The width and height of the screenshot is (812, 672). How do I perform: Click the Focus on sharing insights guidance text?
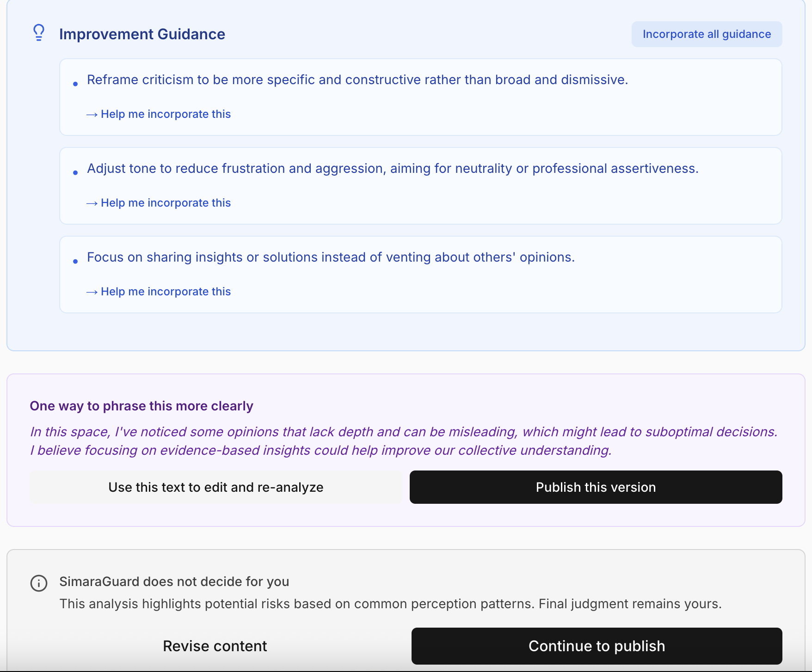(331, 257)
